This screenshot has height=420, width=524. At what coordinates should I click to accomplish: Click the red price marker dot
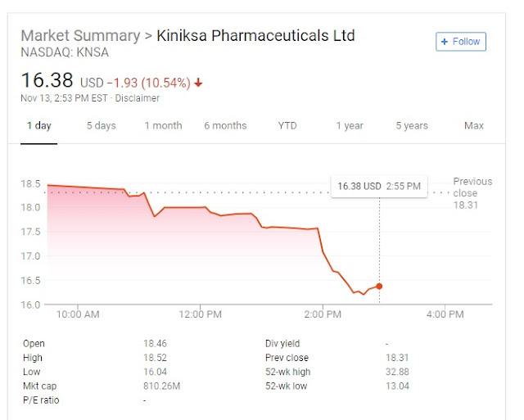(x=379, y=286)
